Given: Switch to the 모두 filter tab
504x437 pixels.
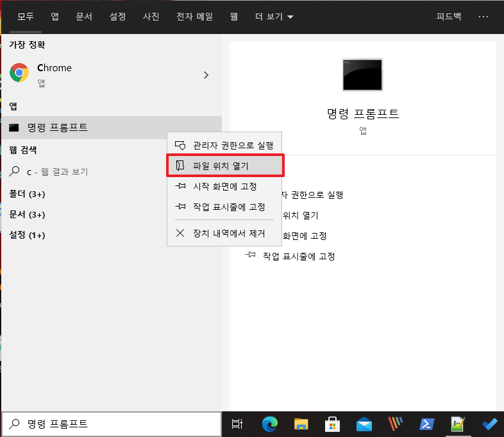Looking at the screenshot, I should coord(26,17).
